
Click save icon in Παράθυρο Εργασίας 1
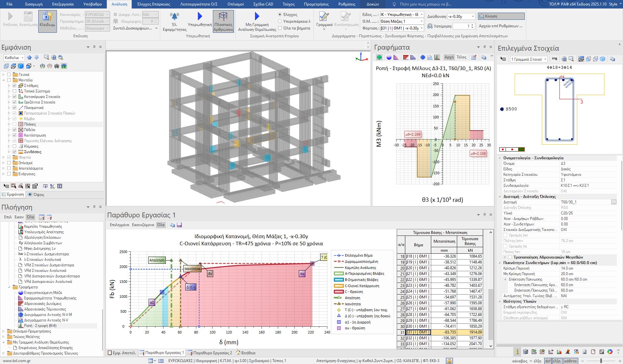click(179, 225)
